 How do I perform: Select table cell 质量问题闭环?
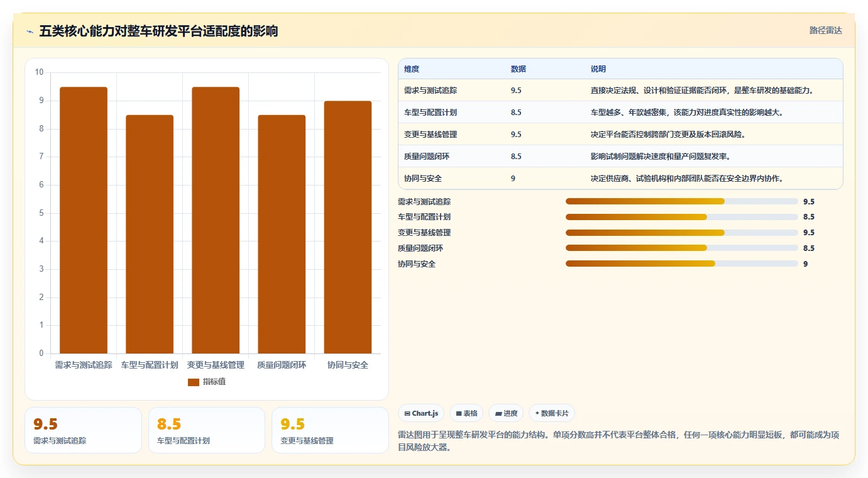click(x=427, y=157)
